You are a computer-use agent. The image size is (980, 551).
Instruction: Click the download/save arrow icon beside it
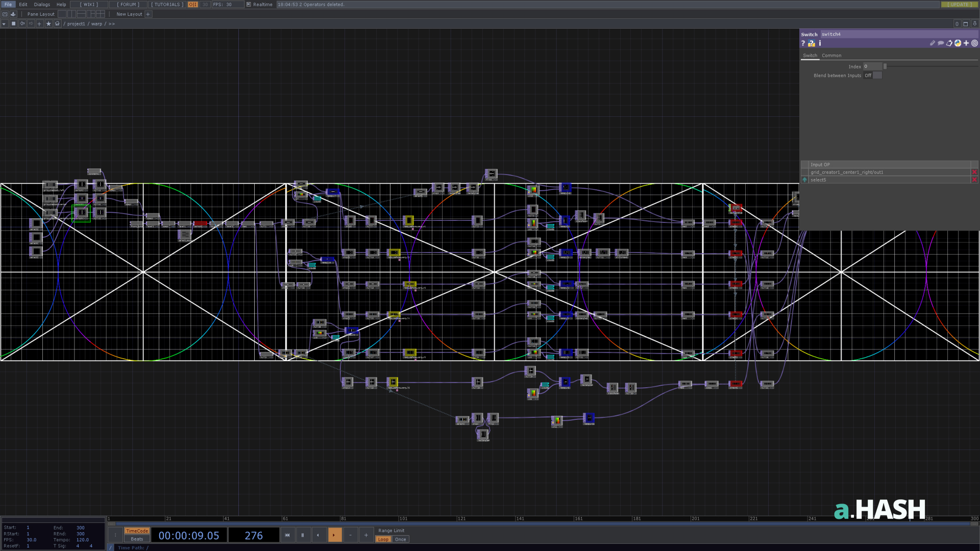coord(13,14)
